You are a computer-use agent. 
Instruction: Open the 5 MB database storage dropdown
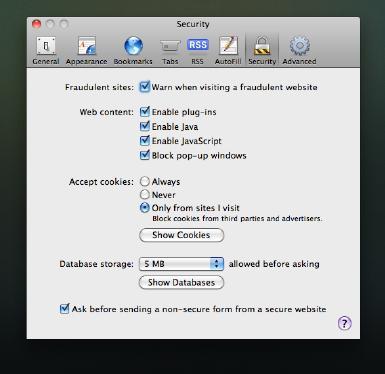[x=181, y=264]
